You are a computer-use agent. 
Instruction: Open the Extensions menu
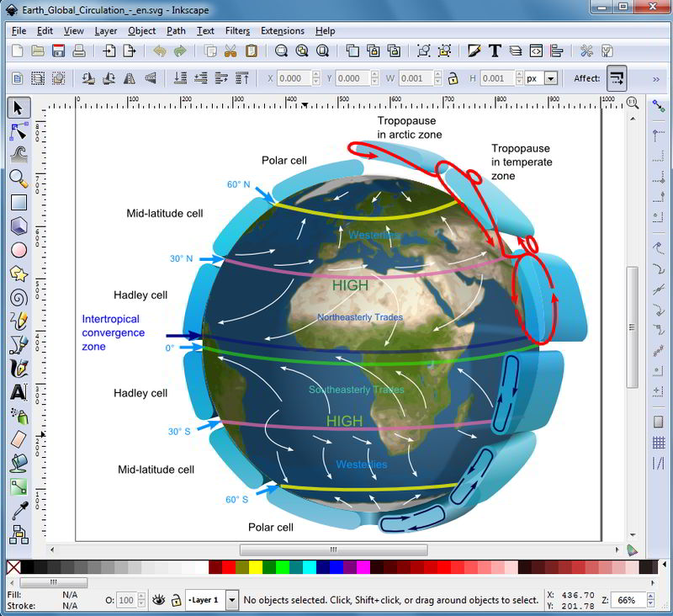(x=281, y=30)
